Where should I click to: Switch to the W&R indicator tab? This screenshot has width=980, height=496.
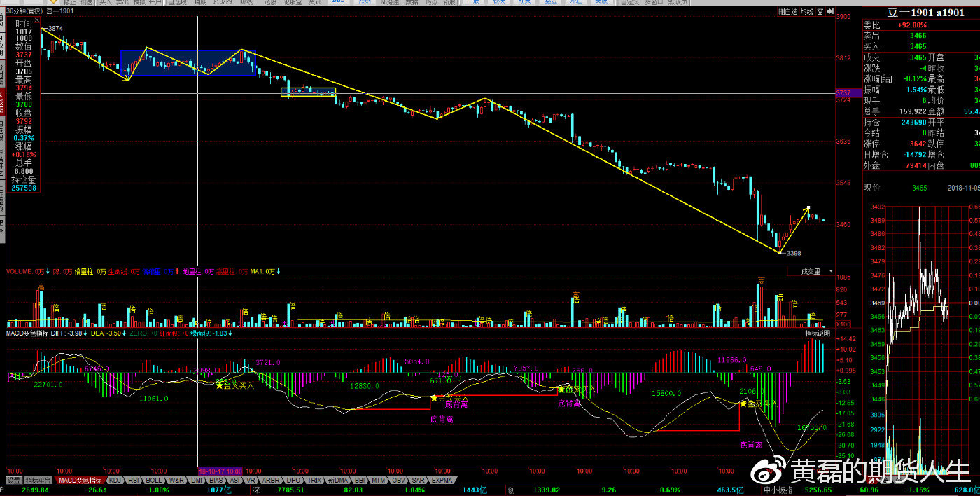pyautogui.click(x=177, y=481)
